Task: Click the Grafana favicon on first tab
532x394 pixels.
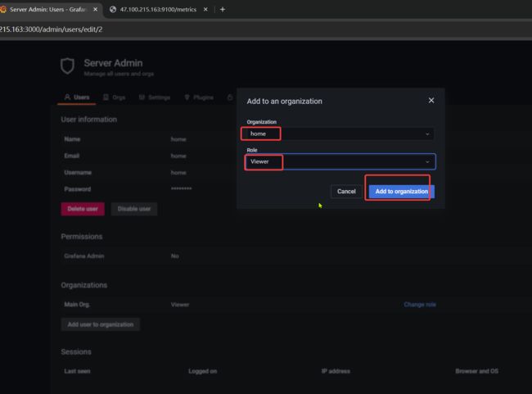Action: (x=3, y=10)
